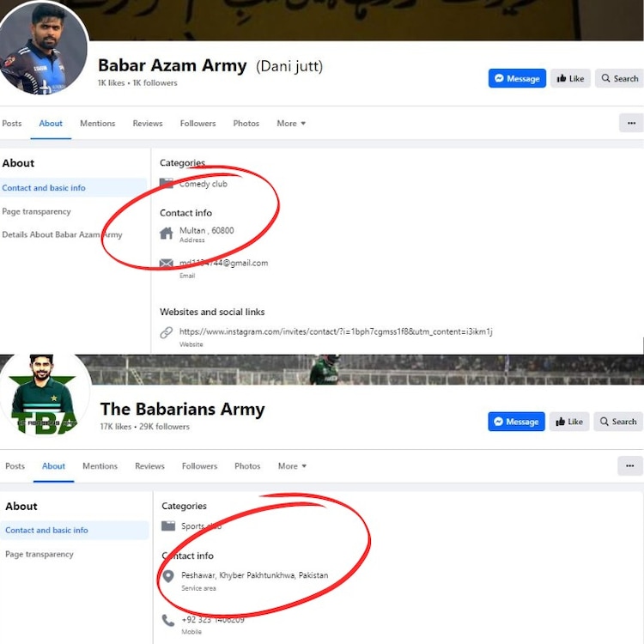This screenshot has height=644, width=644.
Task: Click the Multan address home icon
Action: pos(167,233)
